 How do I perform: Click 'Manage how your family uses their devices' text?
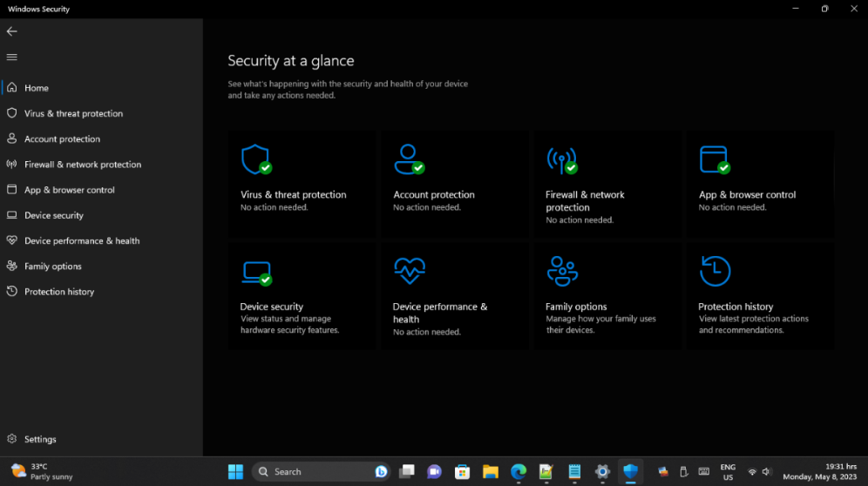[x=600, y=324]
